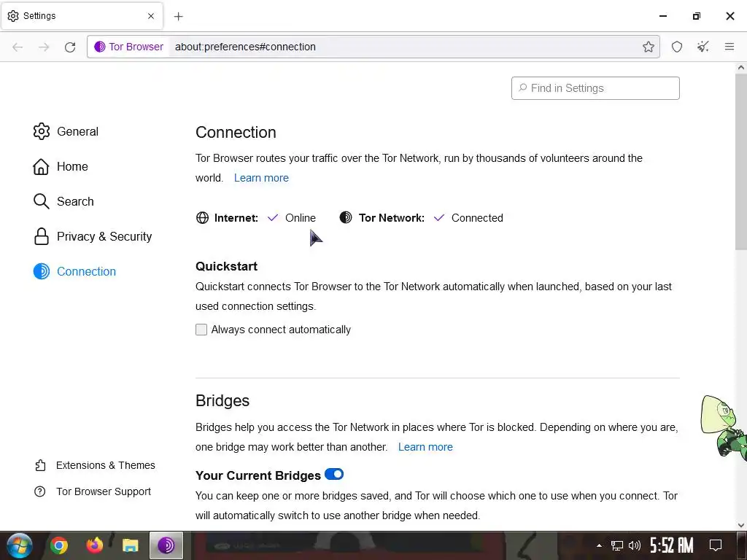Launch Chrome from the taskbar
This screenshot has width=747, height=560.
59,545
